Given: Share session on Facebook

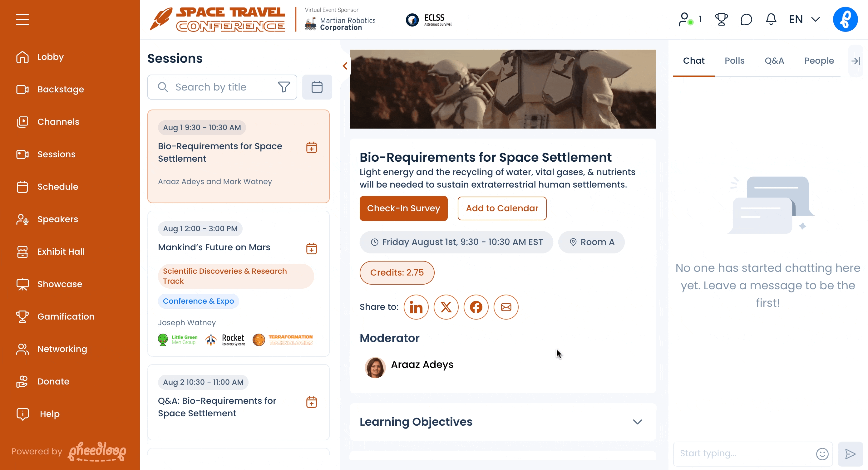Looking at the screenshot, I should 476,307.
